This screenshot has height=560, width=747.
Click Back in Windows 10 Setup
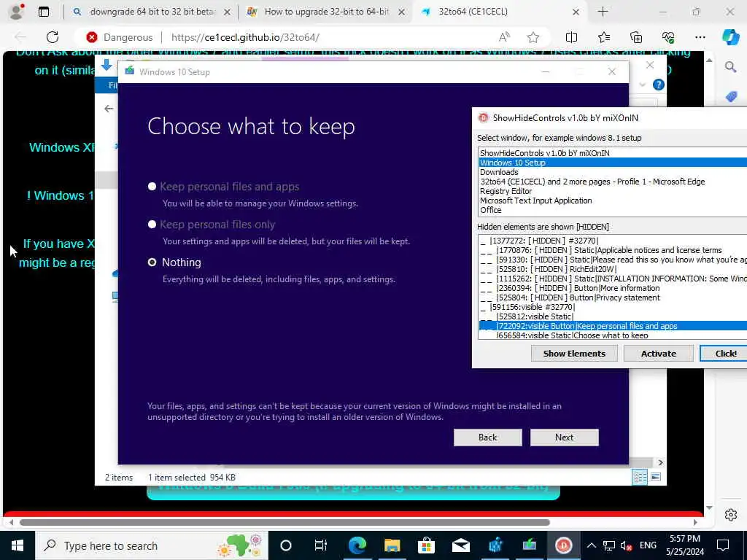(487, 437)
